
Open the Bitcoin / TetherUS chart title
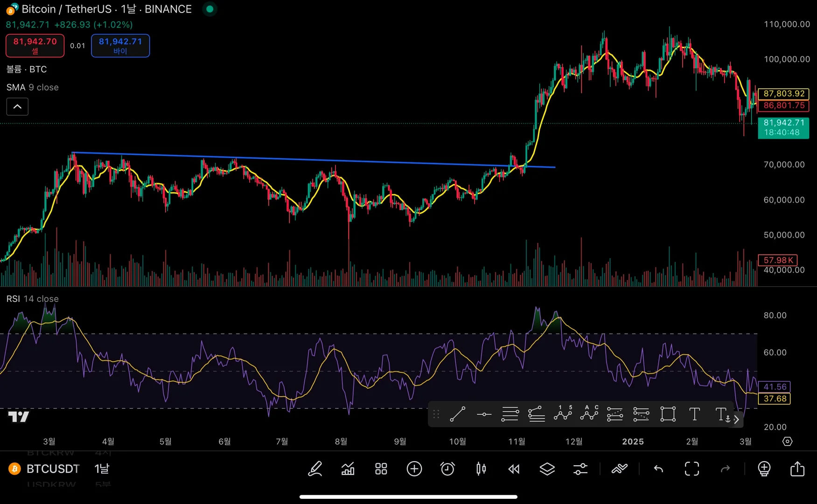(x=106, y=9)
